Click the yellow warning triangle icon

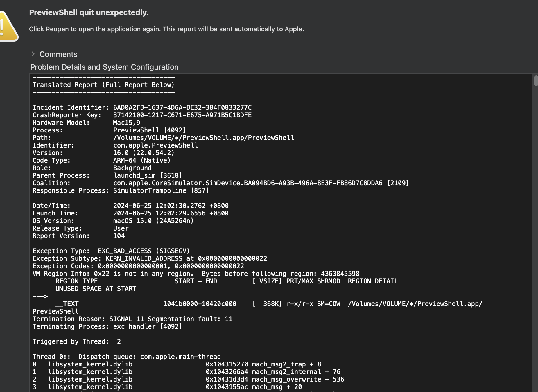[x=8, y=27]
